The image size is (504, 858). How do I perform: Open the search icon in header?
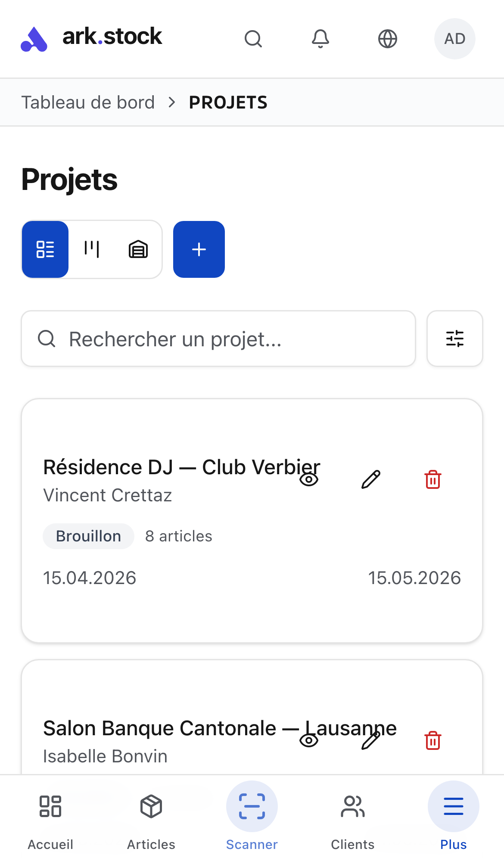(253, 39)
